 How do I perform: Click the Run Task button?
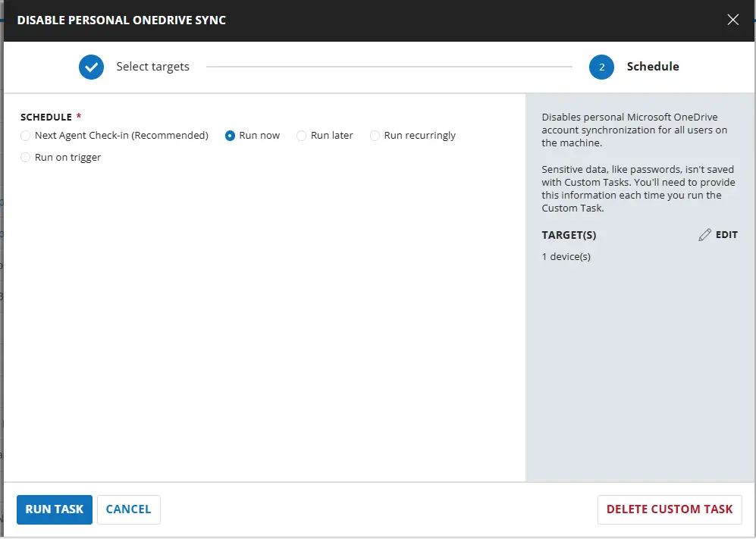(55, 509)
